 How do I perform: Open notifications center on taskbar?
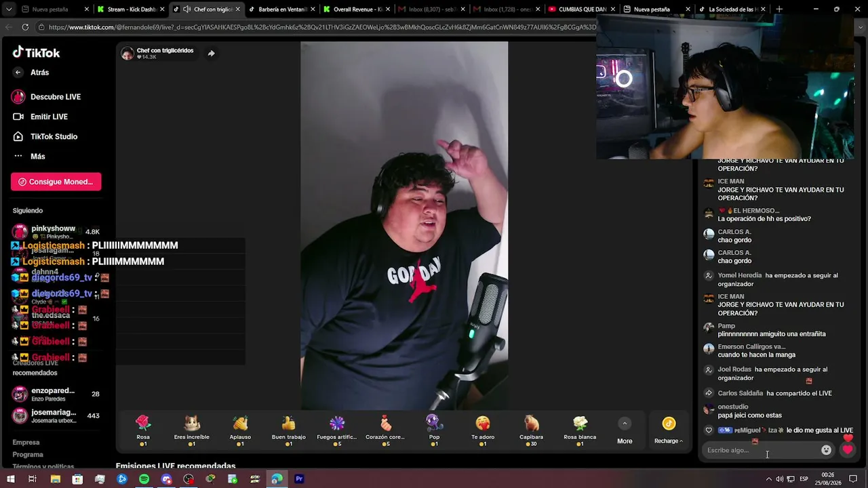point(853,479)
